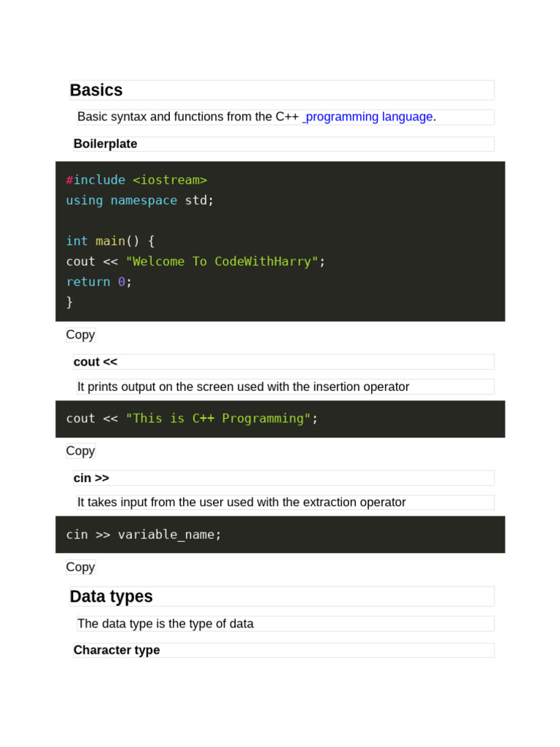Click the "int main() {" code line
Screen dimensions: 560x747
110,241
